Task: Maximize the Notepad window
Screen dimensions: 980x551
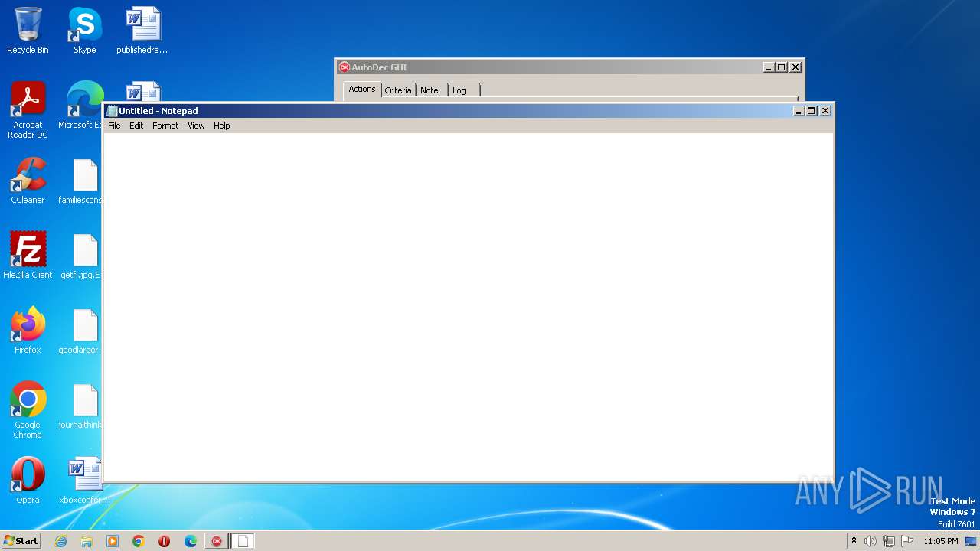Action: pos(811,111)
